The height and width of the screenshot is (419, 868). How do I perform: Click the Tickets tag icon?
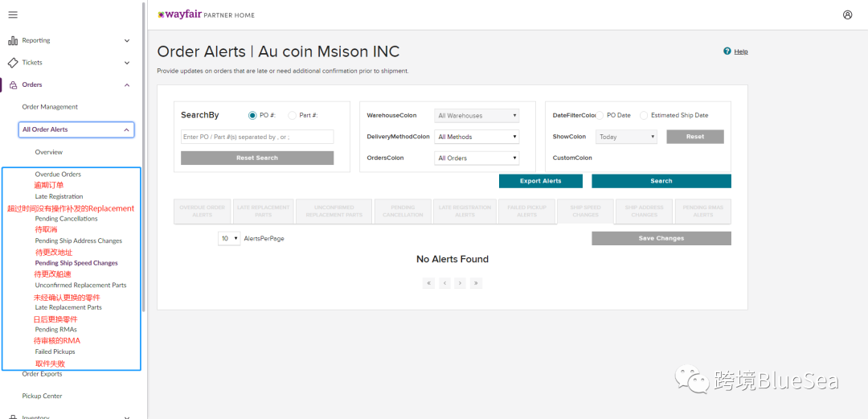click(x=13, y=63)
